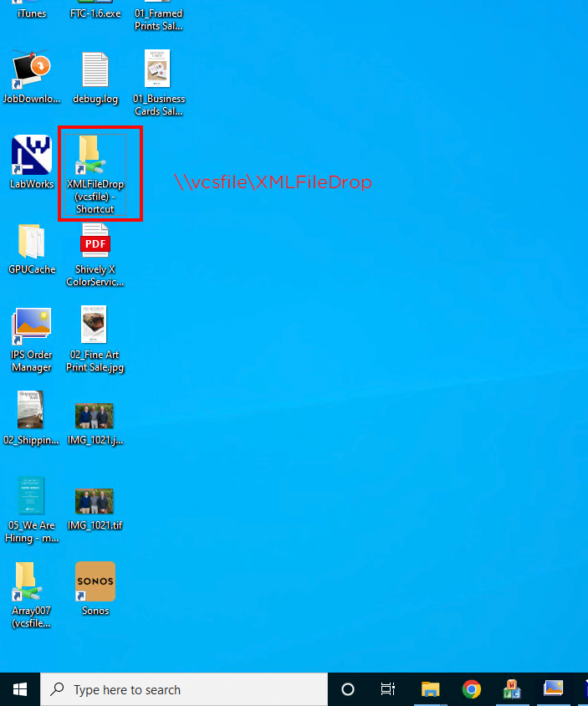Launch Google Chrome from the taskbar
Image resolution: width=588 pixels, height=706 pixels.
472,689
